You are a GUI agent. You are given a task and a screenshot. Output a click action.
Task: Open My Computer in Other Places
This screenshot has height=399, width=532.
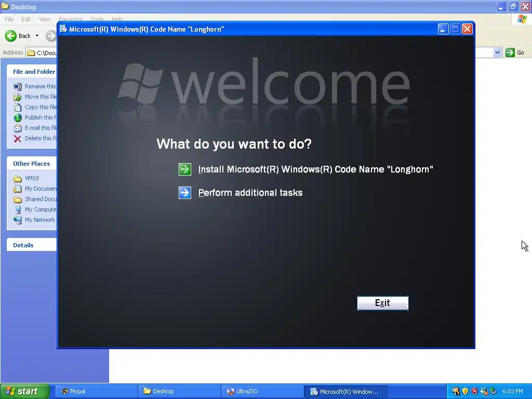tap(35, 210)
